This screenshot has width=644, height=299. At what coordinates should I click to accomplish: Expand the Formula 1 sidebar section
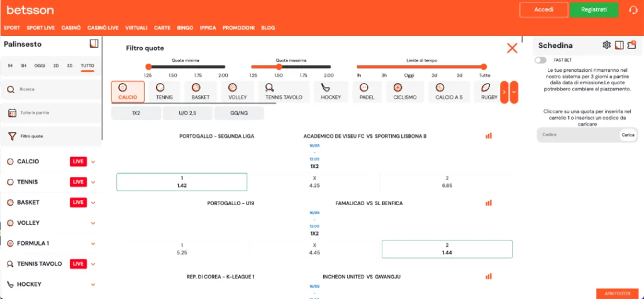coord(93,244)
